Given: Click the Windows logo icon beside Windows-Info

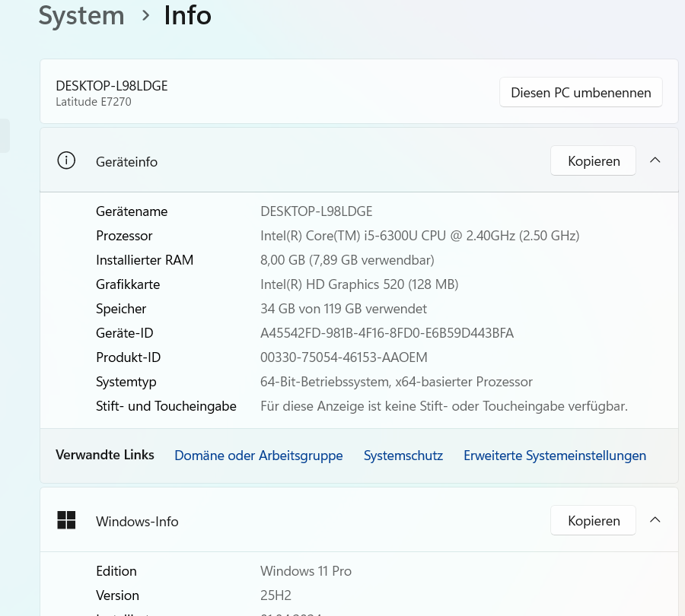Looking at the screenshot, I should point(66,520).
